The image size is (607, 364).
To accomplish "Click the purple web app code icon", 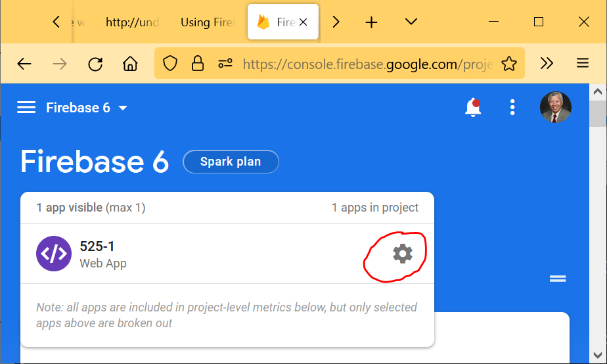I will (53, 254).
